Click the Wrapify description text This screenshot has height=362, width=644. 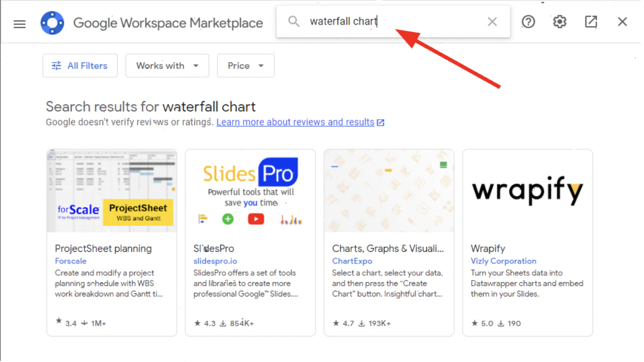click(x=527, y=283)
